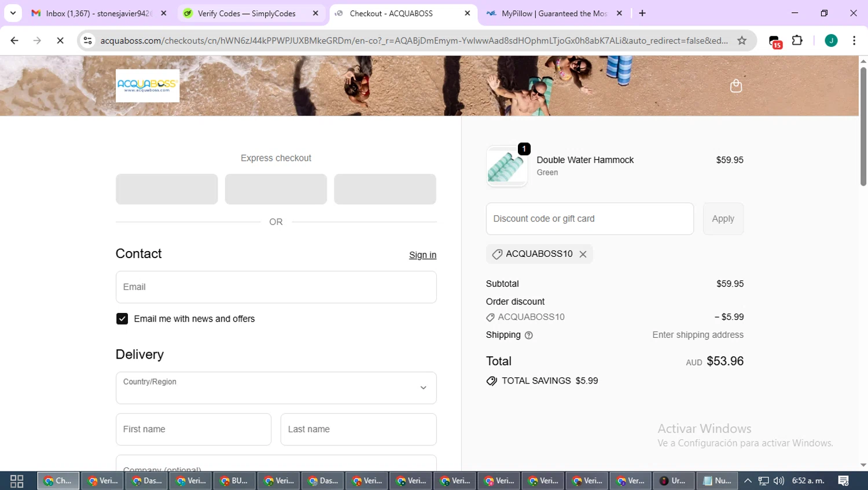
Task: Open network settings in system tray
Action: tap(764, 481)
